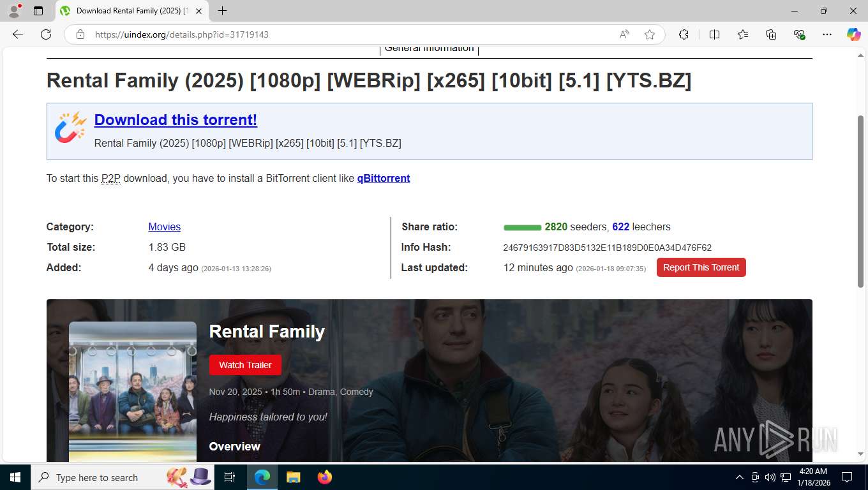Click the Rental Family movie heading
Viewport: 868px width, 490px height.
tap(267, 332)
